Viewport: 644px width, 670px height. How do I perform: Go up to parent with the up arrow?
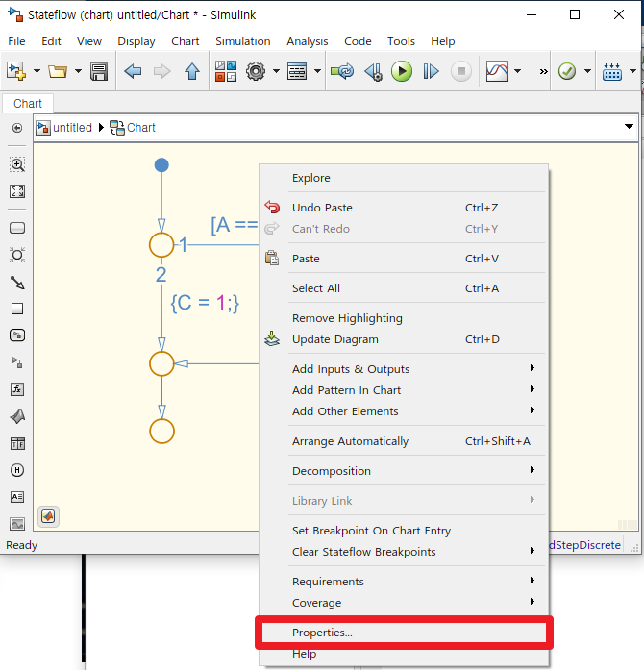pyautogui.click(x=192, y=71)
